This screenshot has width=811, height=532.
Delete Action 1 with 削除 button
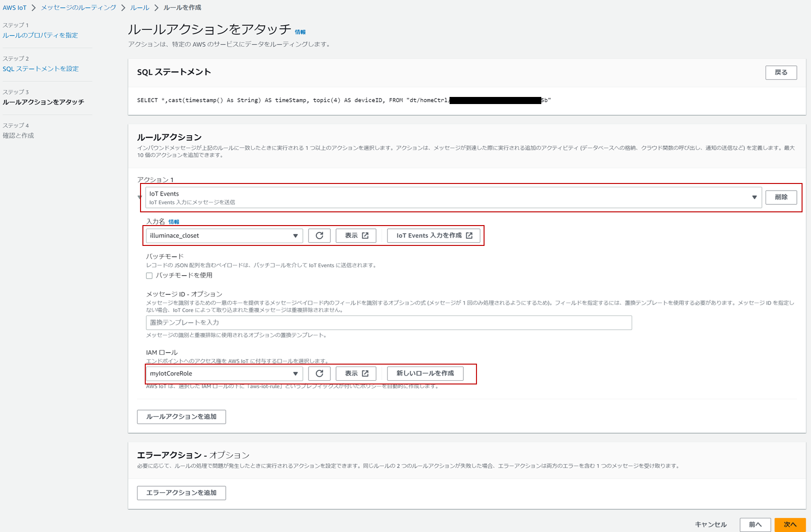coord(781,197)
